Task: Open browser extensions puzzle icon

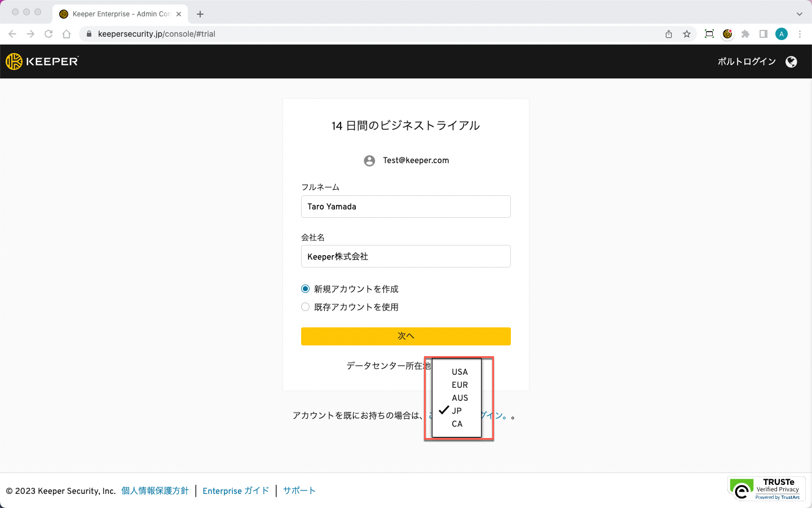Action: point(745,34)
